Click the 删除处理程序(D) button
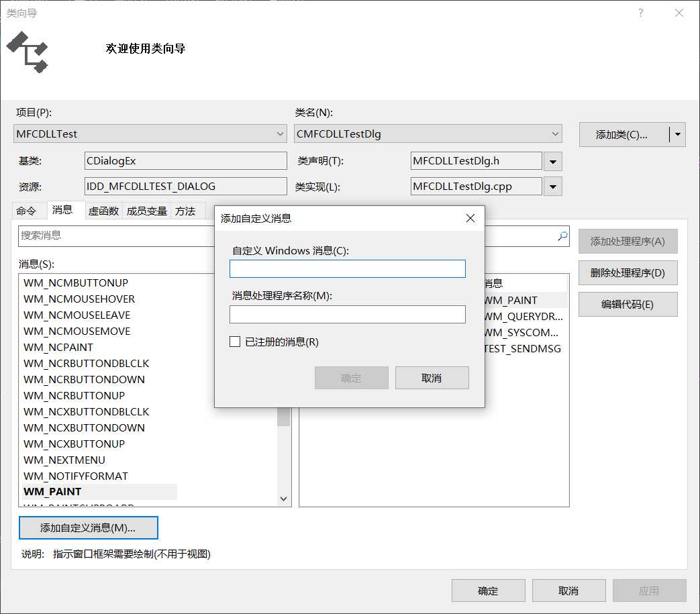This screenshot has height=614, width=700. coord(628,272)
